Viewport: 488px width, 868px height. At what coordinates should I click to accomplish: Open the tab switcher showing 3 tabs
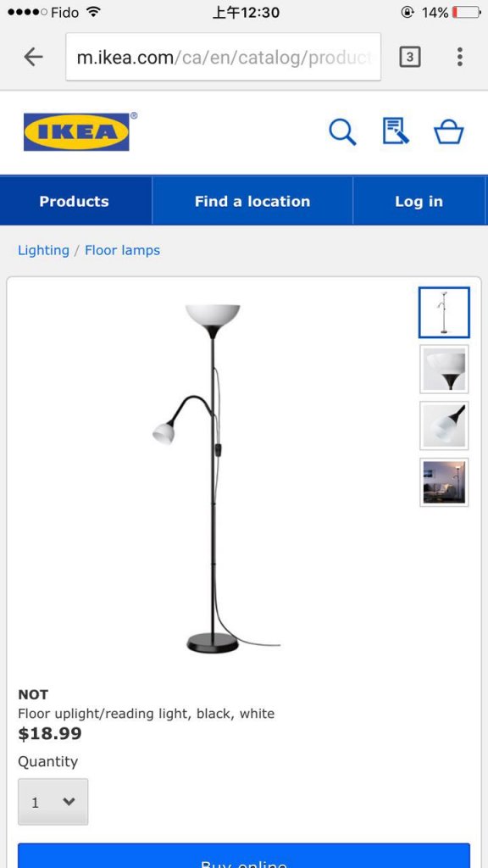409,57
